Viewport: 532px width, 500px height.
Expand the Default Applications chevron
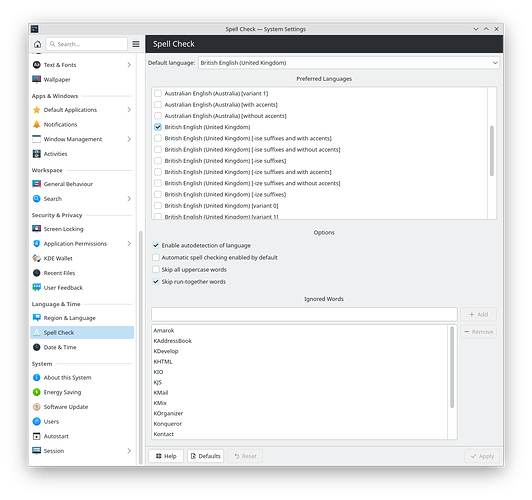click(x=129, y=110)
